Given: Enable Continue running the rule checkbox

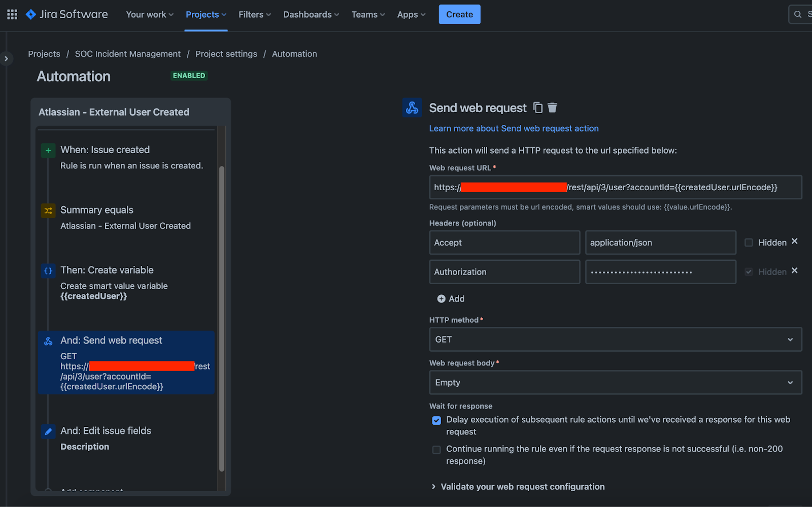Looking at the screenshot, I should tap(436, 450).
